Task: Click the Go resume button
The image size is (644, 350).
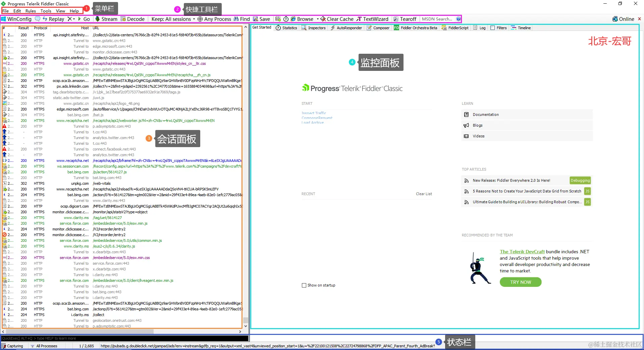Action: (x=84, y=19)
